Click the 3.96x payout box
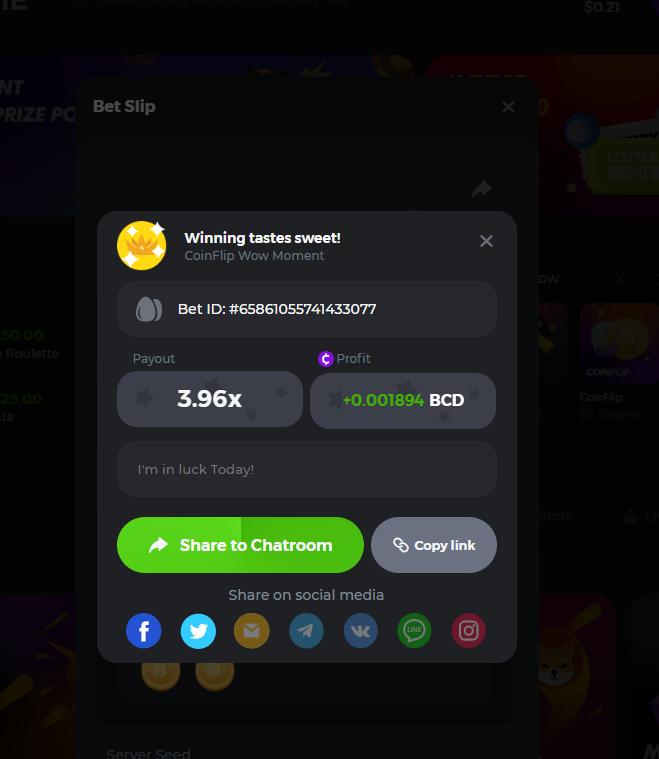This screenshot has height=759, width=659. tap(210, 399)
